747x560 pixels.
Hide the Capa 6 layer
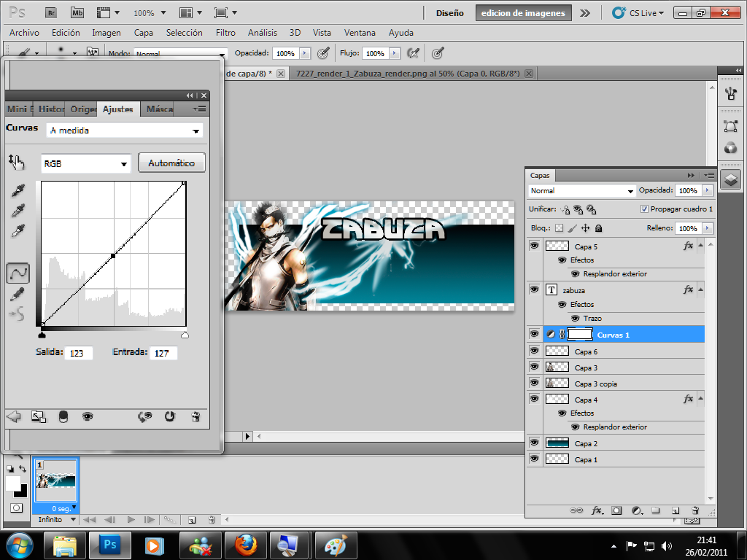535,351
